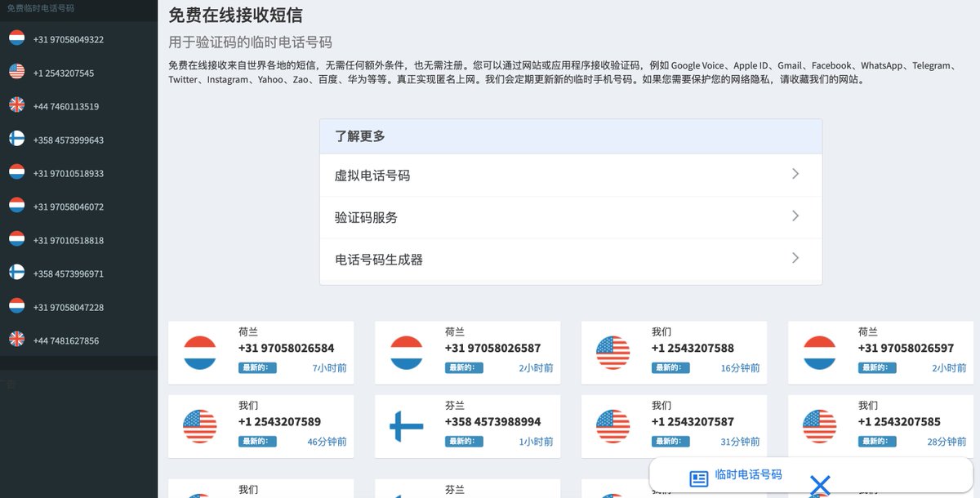
Task: Click the US flag beside +1 2543207545
Action: 16,72
